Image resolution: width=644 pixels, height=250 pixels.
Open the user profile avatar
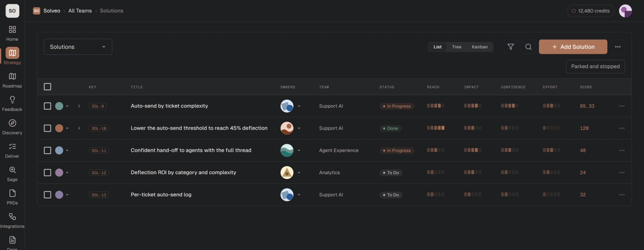point(625,11)
